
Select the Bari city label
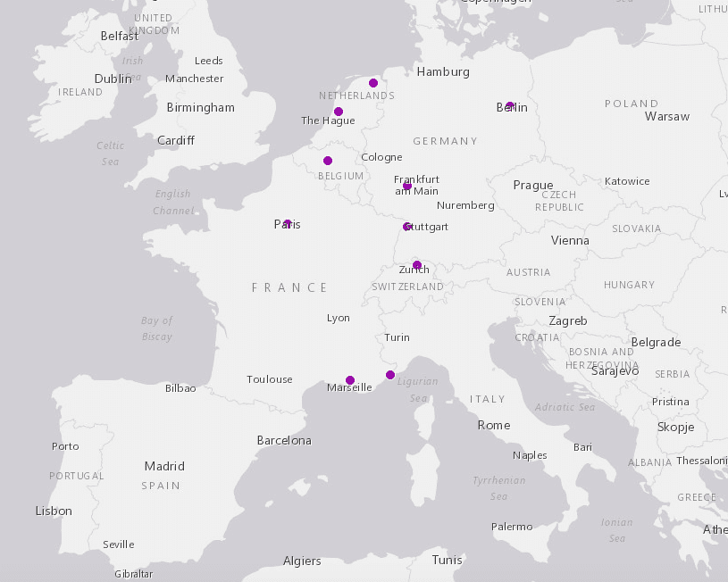(582, 447)
